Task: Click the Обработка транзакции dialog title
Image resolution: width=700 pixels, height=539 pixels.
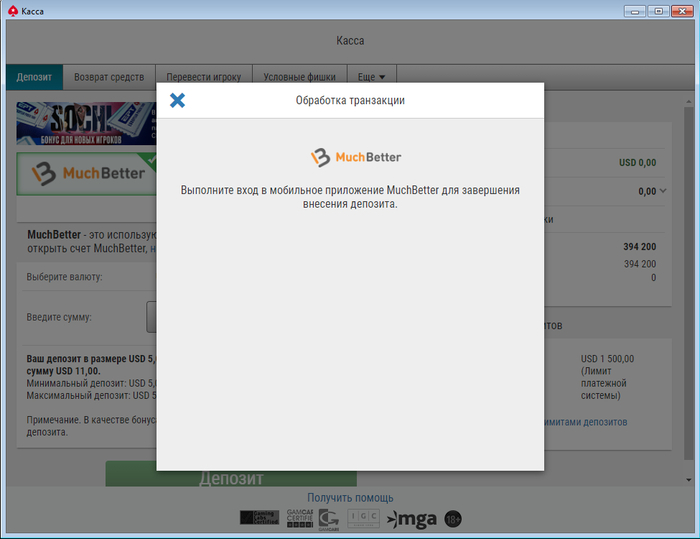Action: [x=350, y=100]
